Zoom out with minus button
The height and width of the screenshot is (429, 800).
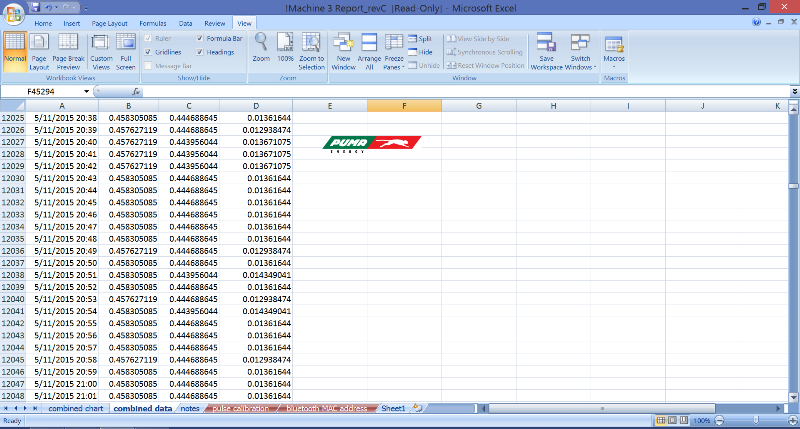coord(719,420)
